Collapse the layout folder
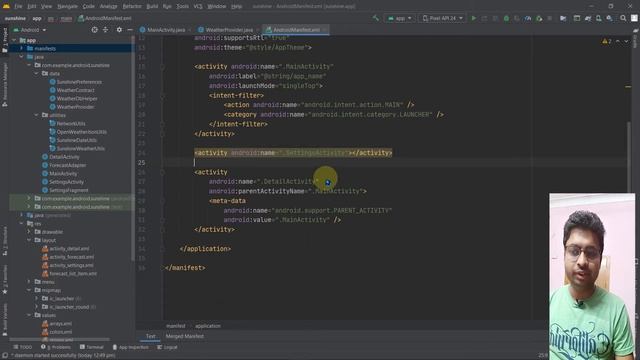Image resolution: width=640 pixels, height=360 pixels. click(x=29, y=240)
